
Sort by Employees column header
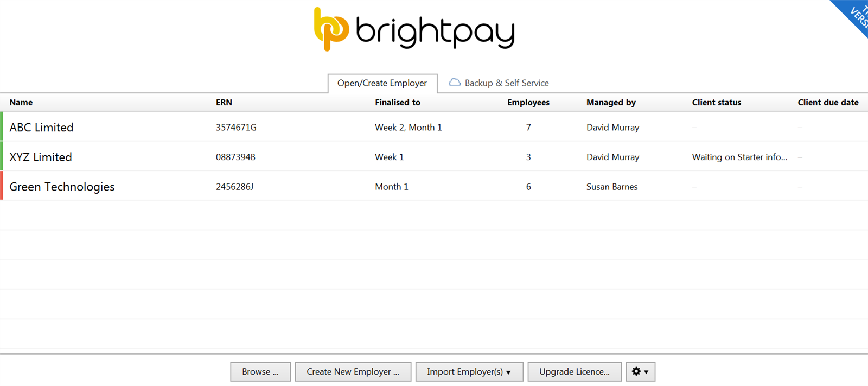[x=528, y=102]
